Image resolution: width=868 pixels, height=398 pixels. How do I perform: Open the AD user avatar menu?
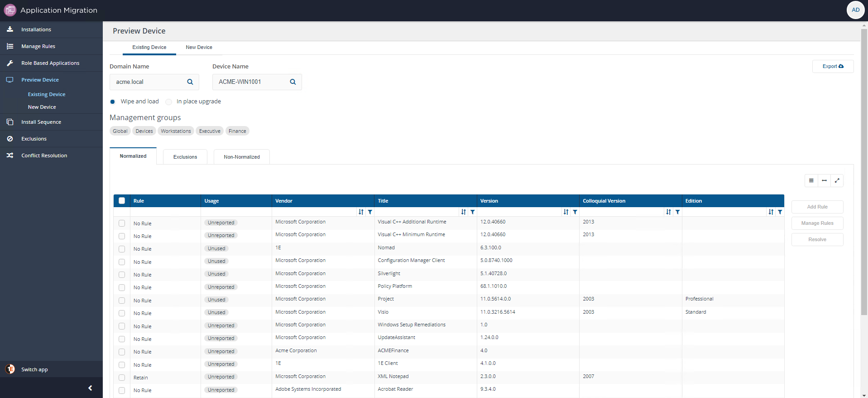855,10
